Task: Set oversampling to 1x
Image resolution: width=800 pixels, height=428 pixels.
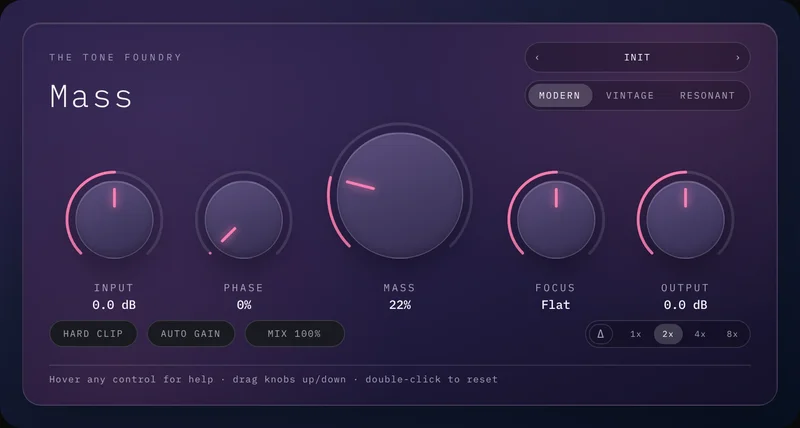Action: 635,334
